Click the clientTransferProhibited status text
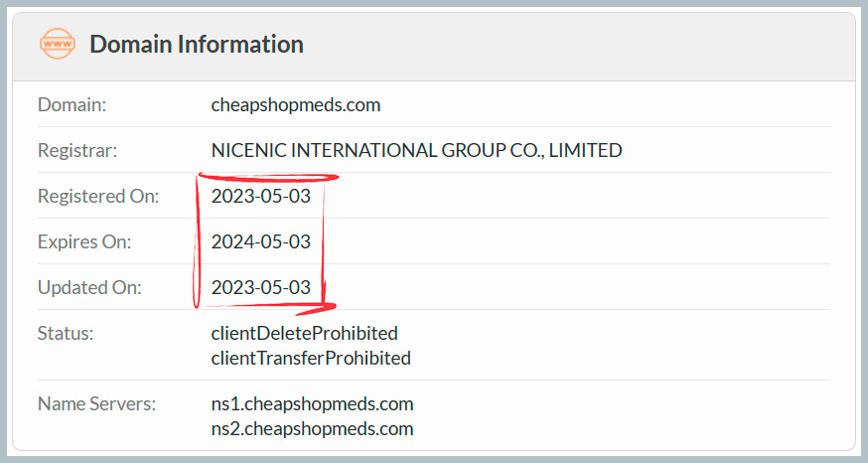The height and width of the screenshot is (463, 868). [x=311, y=358]
